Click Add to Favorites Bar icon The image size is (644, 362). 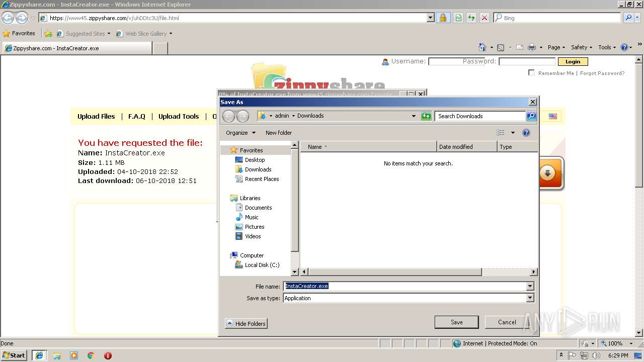tap(48, 34)
